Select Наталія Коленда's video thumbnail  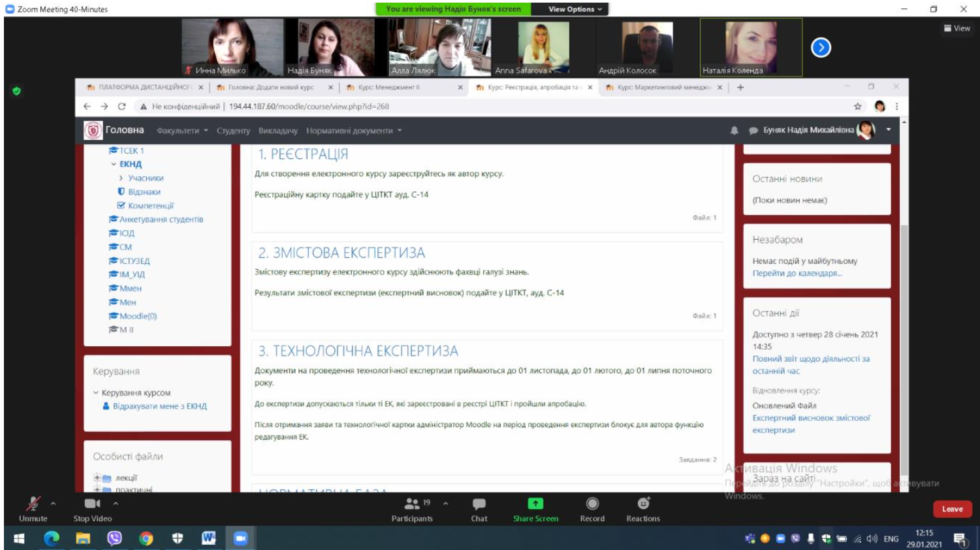(x=751, y=47)
